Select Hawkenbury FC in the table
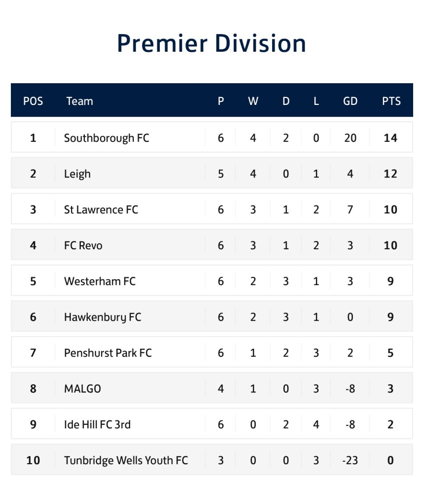 tap(103, 317)
